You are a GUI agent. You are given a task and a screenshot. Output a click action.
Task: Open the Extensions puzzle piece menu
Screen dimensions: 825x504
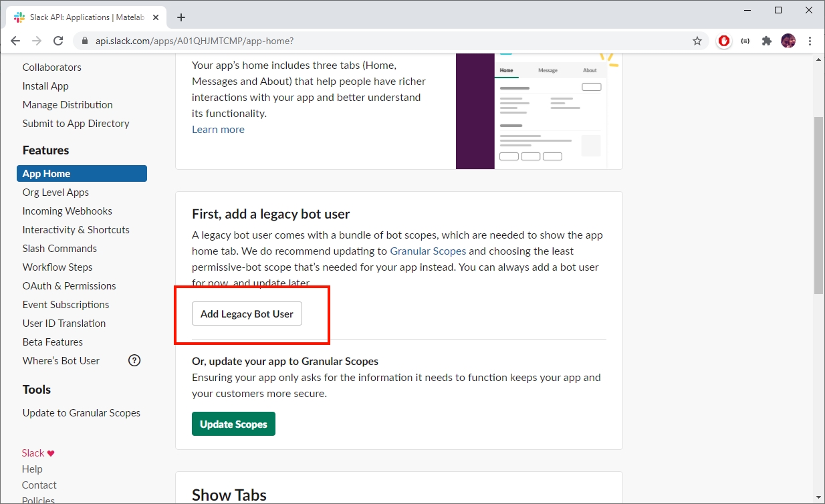click(x=767, y=41)
